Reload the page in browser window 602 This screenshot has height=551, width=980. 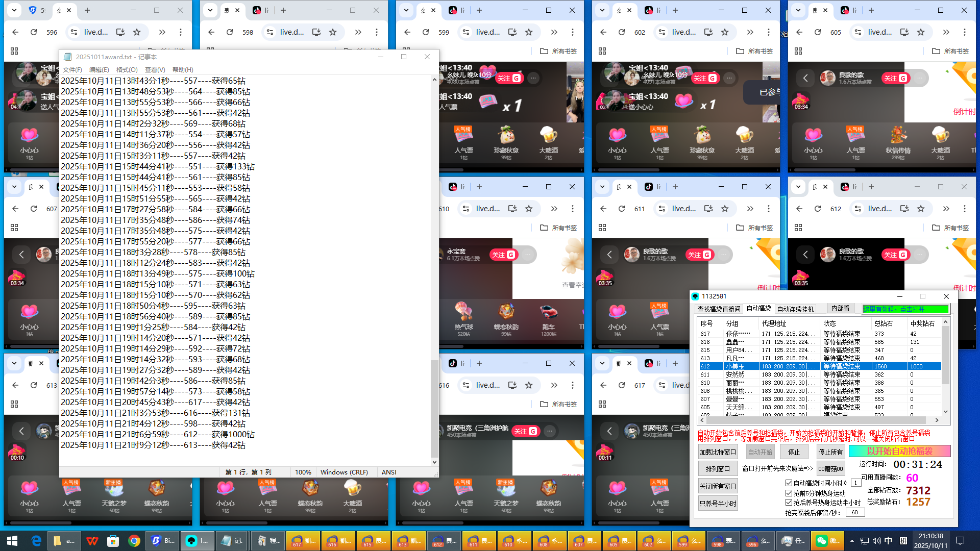(622, 32)
